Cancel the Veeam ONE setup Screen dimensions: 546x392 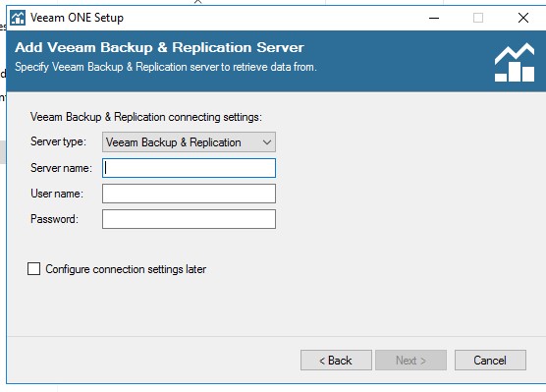[490, 361]
